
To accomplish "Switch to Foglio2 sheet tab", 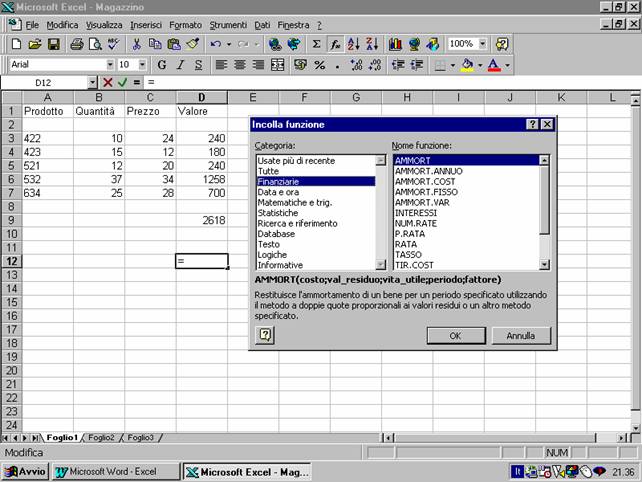I will click(x=101, y=437).
